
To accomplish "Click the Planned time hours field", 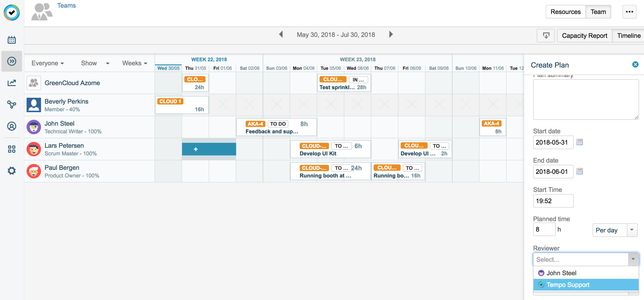I will pyautogui.click(x=544, y=229).
